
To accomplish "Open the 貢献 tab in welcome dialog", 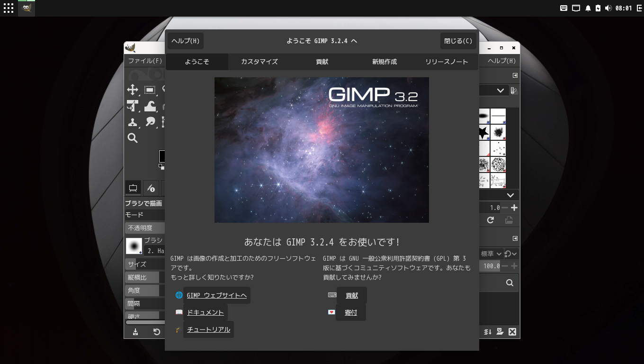I will [322, 62].
